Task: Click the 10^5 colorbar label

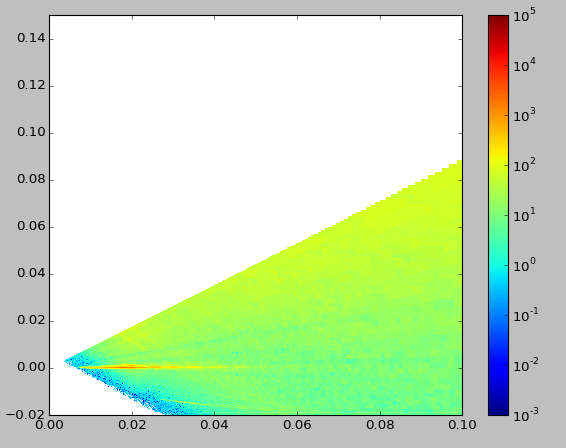Action: pyautogui.click(x=524, y=16)
